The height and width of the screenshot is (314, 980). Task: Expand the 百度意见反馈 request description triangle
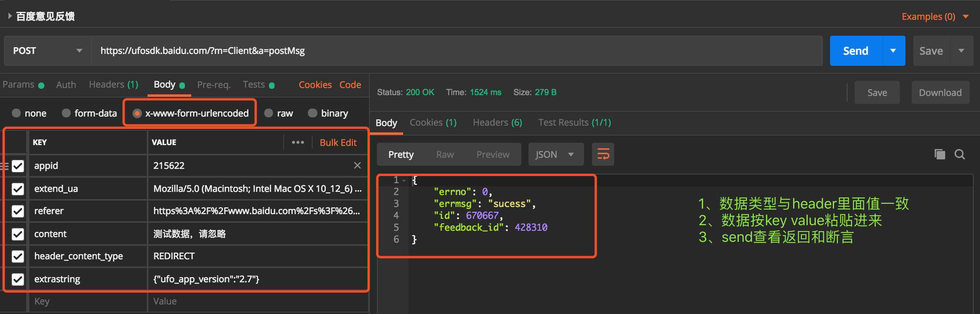point(10,16)
